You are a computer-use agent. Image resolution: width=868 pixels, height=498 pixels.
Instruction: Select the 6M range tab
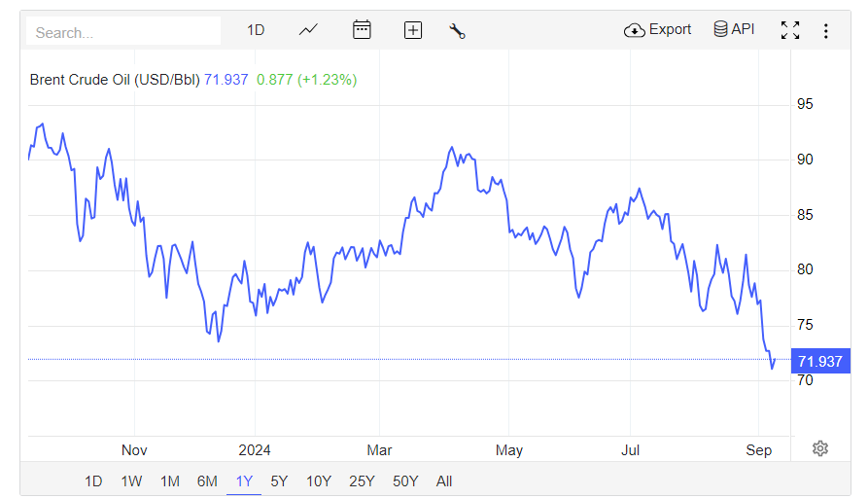click(x=207, y=481)
